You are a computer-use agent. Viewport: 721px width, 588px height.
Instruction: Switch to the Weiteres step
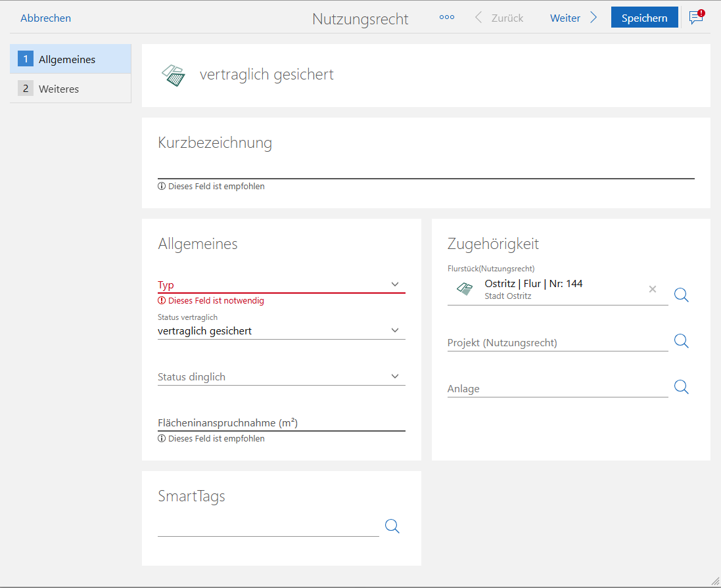[70, 88]
